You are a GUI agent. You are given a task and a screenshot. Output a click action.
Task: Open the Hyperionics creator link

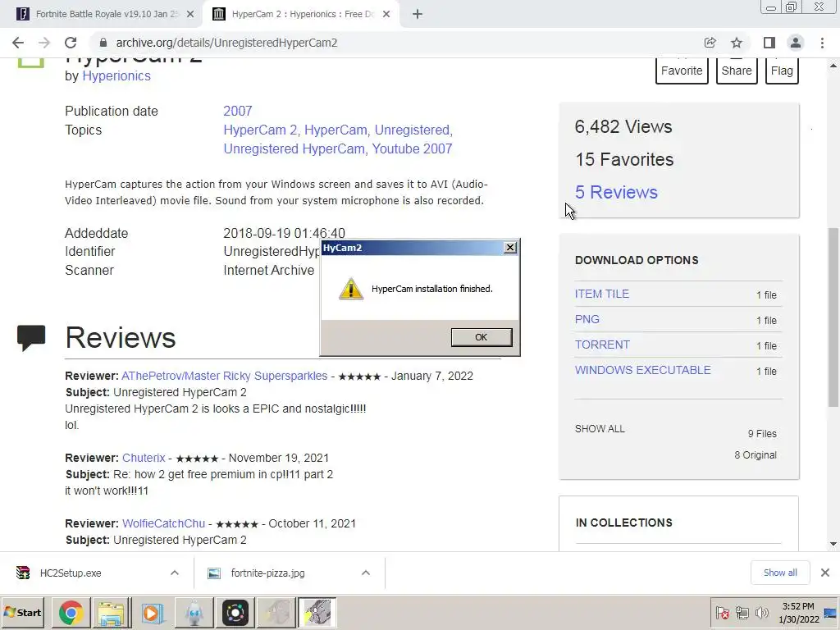pos(116,76)
